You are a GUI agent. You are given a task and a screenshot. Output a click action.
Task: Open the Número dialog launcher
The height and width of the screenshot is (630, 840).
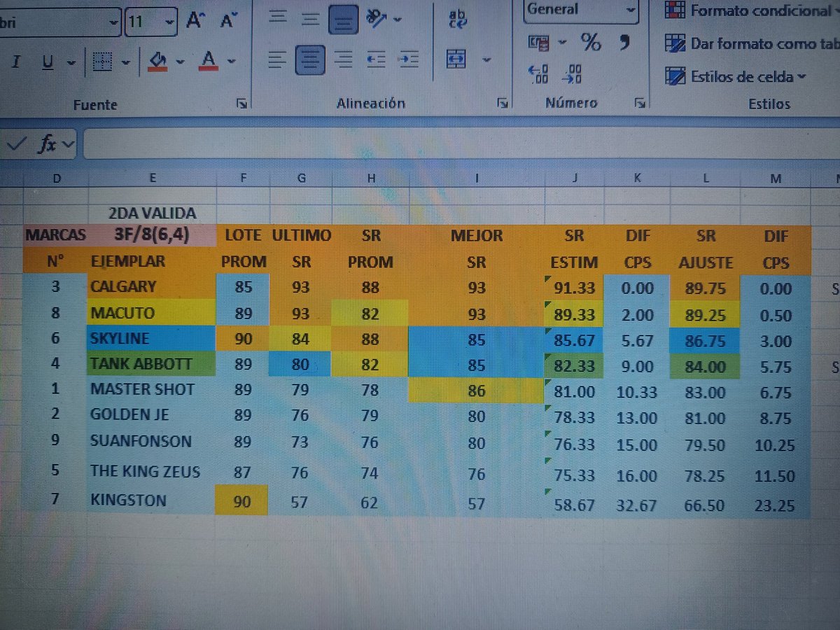(x=639, y=103)
